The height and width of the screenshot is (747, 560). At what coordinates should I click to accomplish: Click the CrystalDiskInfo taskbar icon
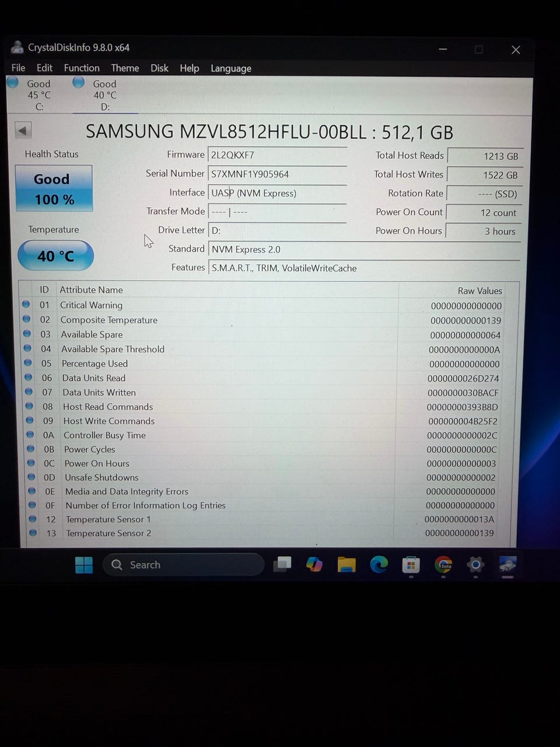point(508,564)
